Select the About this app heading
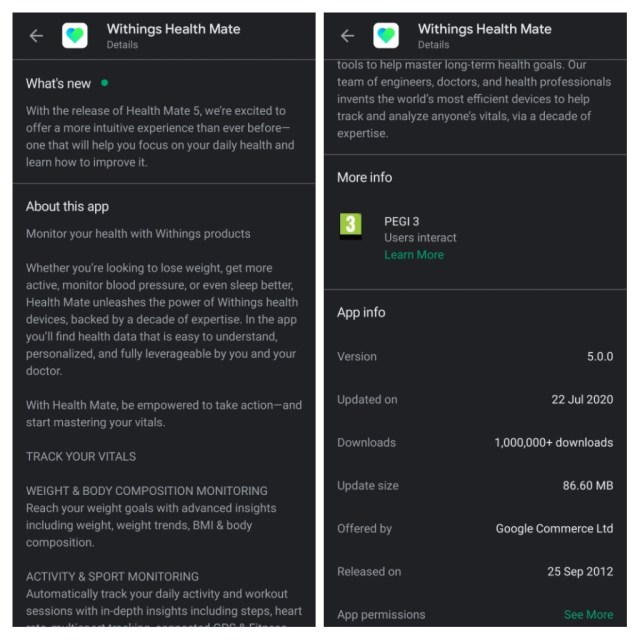The height and width of the screenshot is (640, 640). pyautogui.click(x=67, y=207)
